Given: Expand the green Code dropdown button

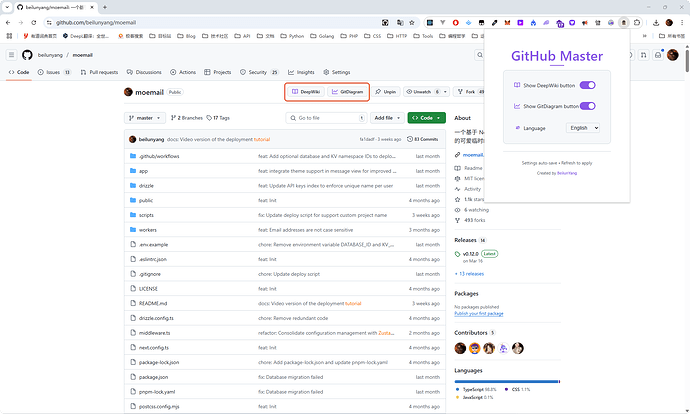Looking at the screenshot, I should click(426, 118).
